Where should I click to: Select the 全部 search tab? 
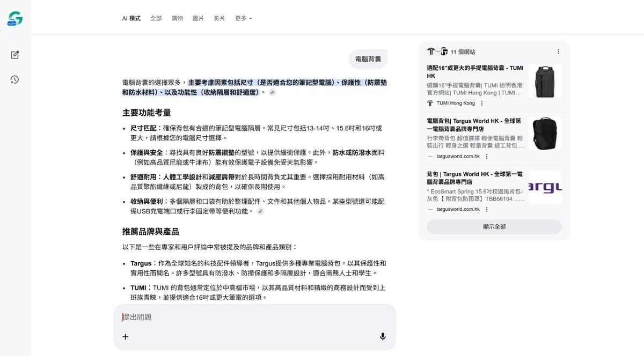point(156,18)
